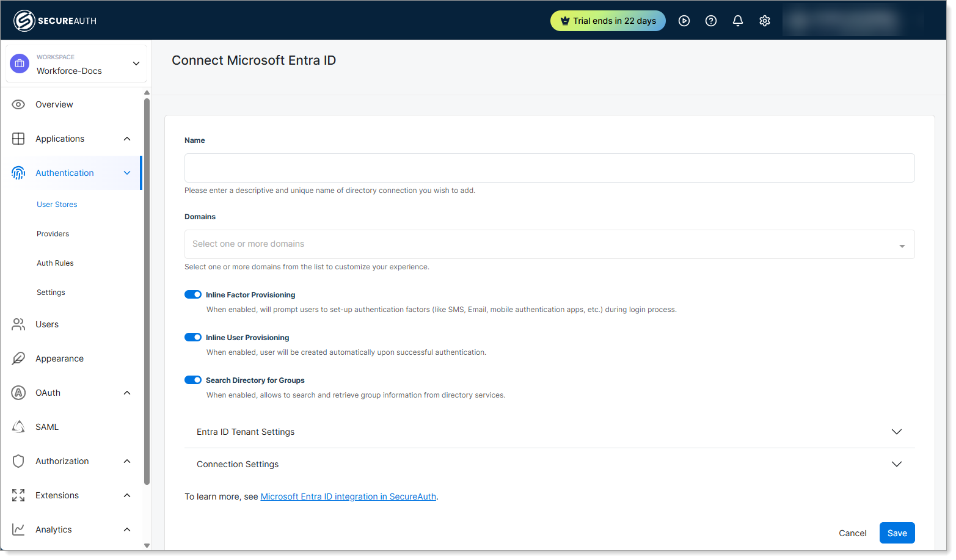
Task: Select Settings under Authentication
Action: click(x=51, y=293)
